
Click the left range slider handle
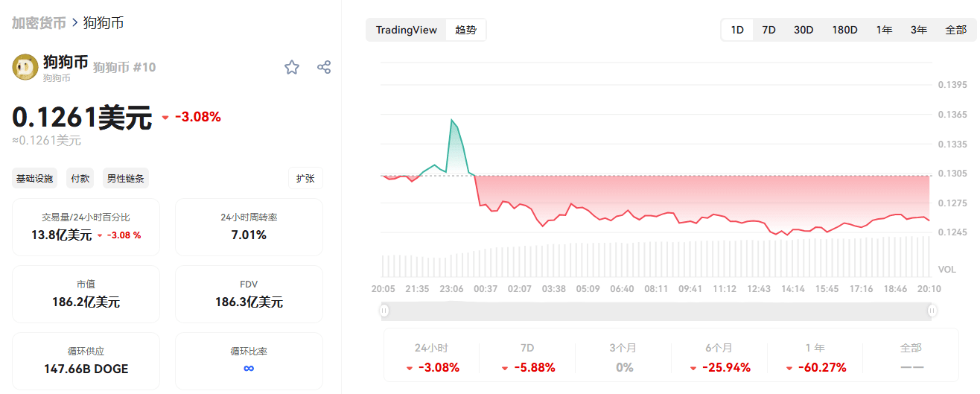click(x=384, y=311)
